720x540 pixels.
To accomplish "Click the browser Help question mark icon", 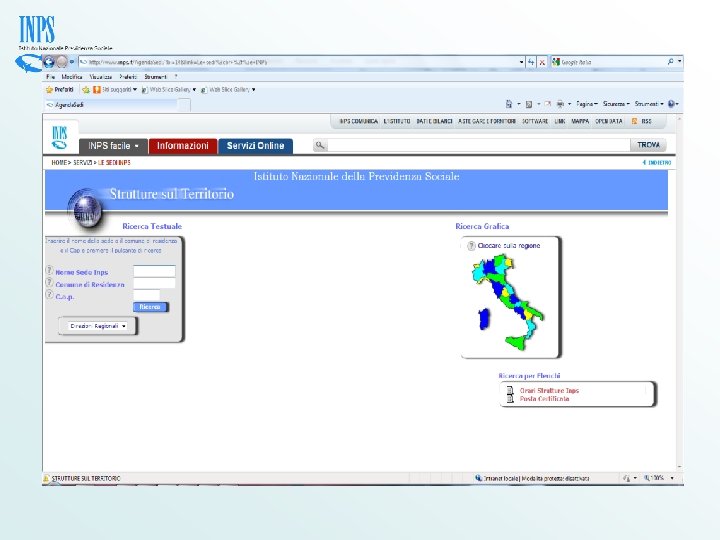I will point(671,104).
